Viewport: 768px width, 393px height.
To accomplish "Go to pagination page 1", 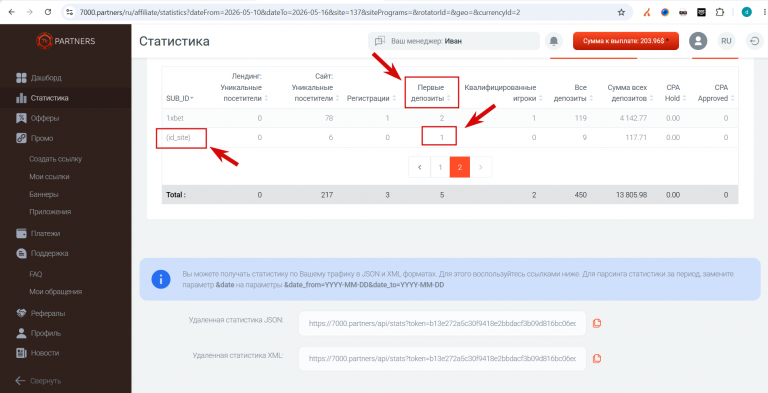I will (x=440, y=167).
